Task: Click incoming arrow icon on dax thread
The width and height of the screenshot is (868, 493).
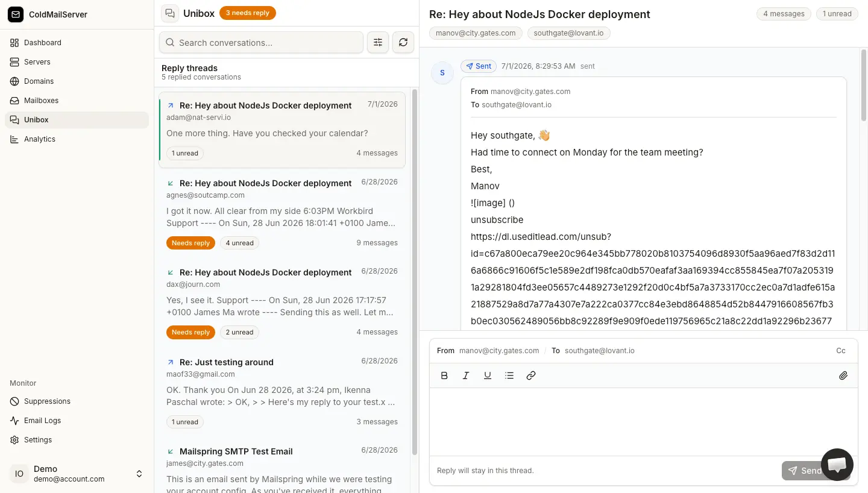Action: 171,272
